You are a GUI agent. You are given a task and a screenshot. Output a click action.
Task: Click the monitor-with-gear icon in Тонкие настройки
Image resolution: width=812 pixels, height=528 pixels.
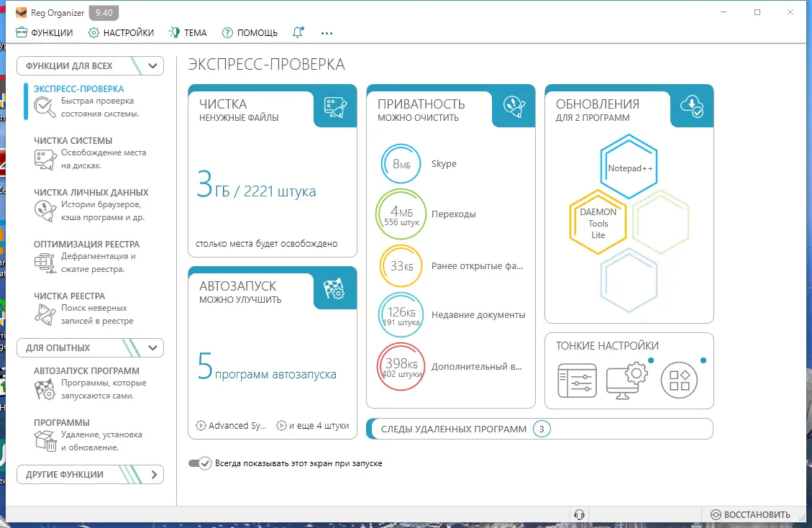click(628, 380)
